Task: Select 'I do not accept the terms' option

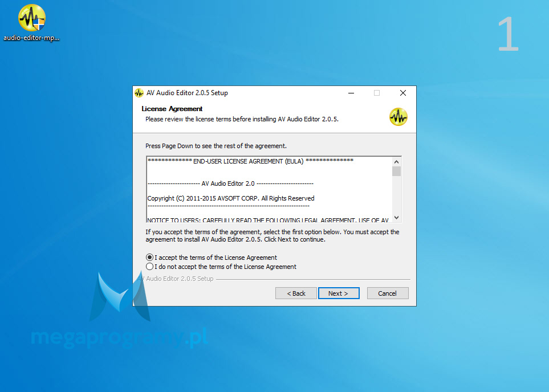Action: 149,266
